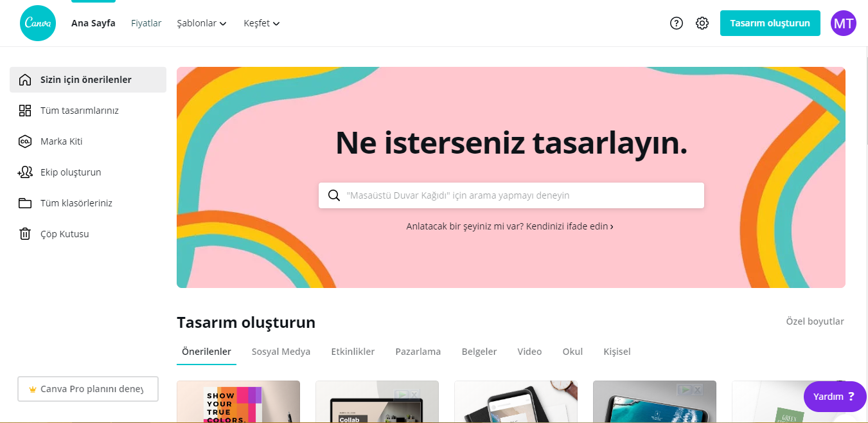Click the Tüm tasarımlarınız grid icon
The height and width of the screenshot is (423, 868).
tap(25, 111)
